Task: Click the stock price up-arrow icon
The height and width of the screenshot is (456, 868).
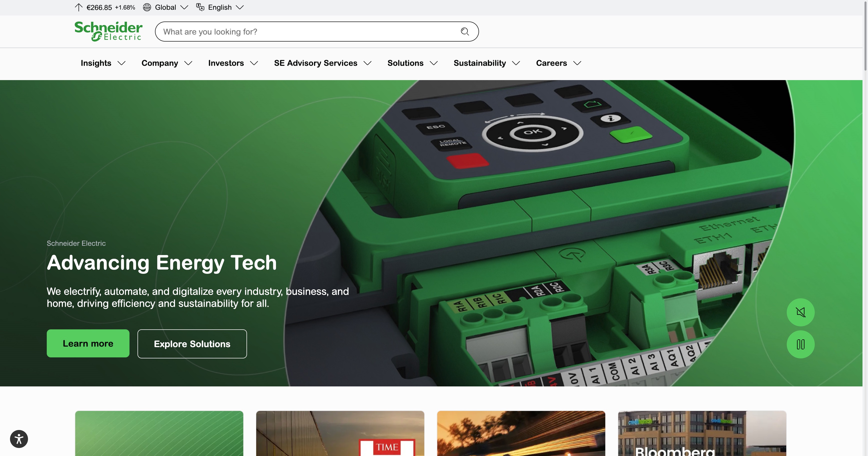Action: click(78, 8)
